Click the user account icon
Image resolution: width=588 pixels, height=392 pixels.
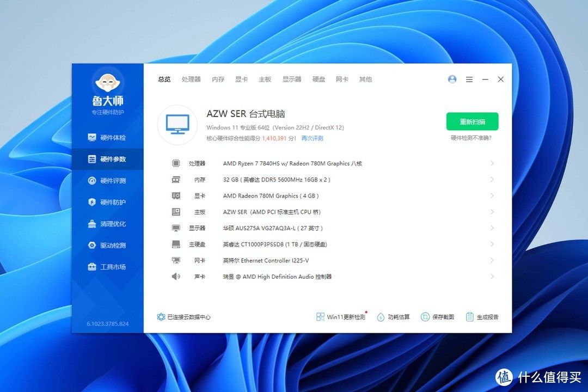coord(452,79)
